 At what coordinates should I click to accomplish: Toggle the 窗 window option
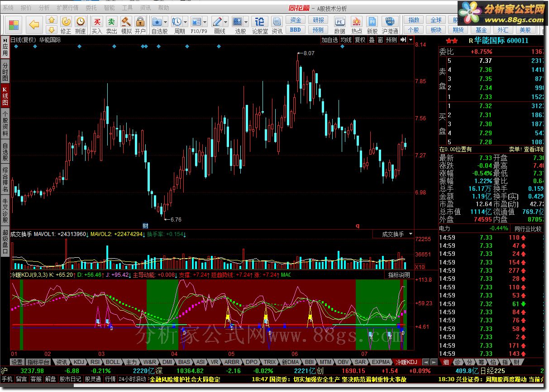pos(380,40)
